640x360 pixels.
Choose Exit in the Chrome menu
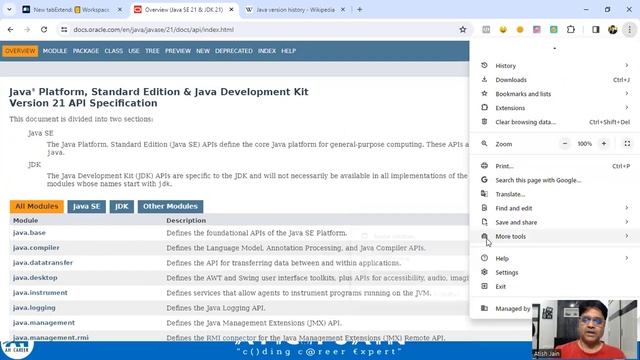555,287
